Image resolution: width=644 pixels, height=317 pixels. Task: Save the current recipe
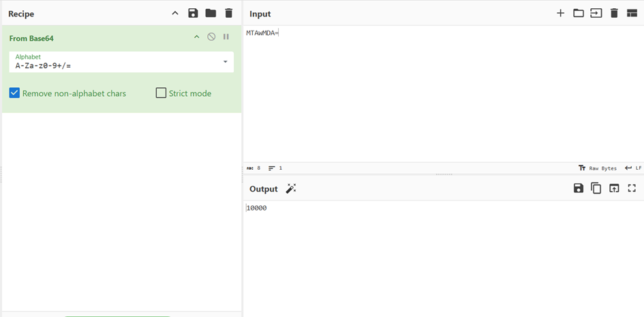tap(193, 13)
